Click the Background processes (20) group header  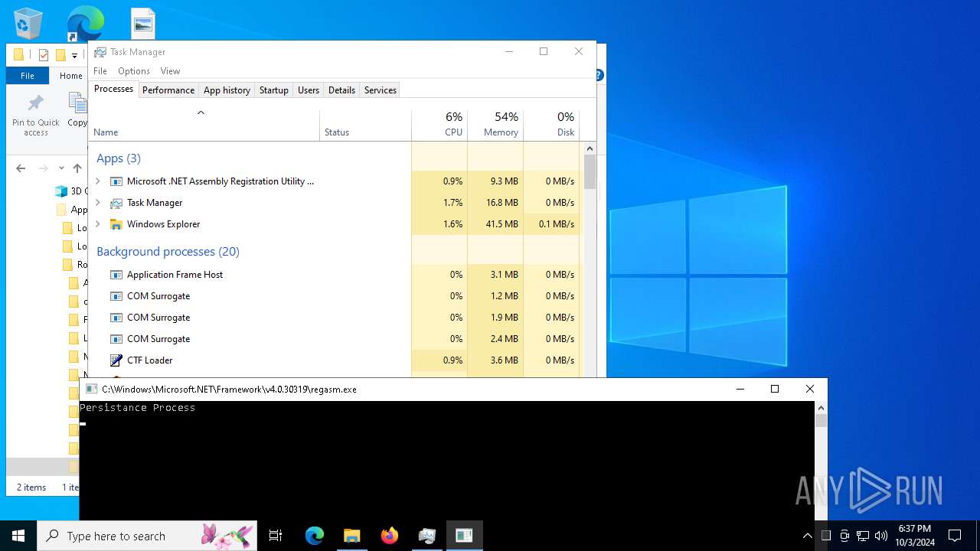point(168,252)
